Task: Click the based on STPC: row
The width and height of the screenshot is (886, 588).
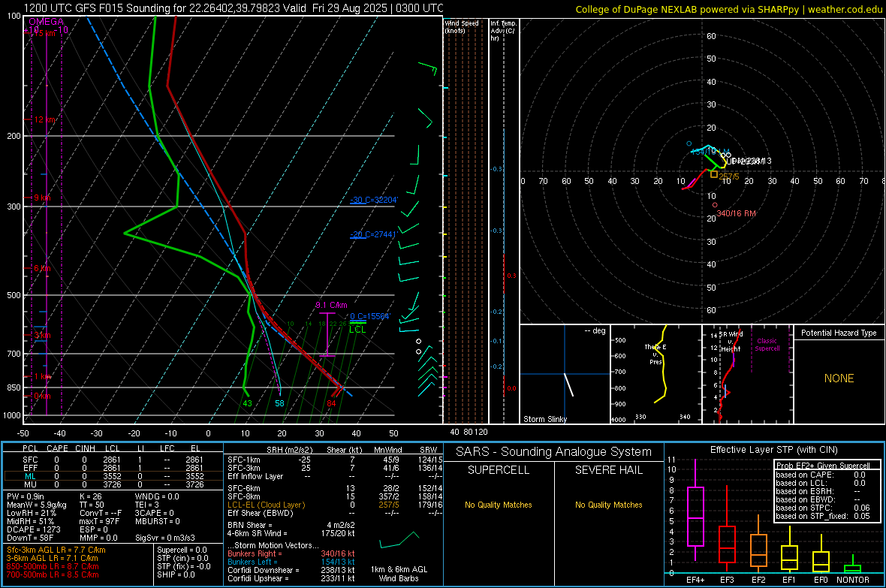Action: coord(823,508)
